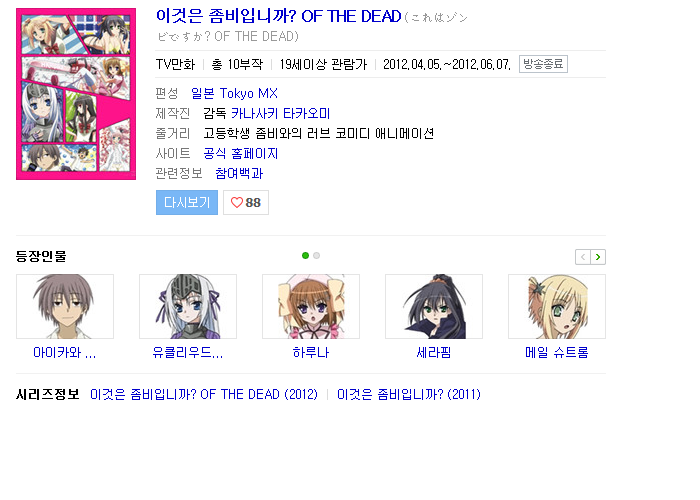
Task: Click the heart like icon
Action: pos(237,203)
